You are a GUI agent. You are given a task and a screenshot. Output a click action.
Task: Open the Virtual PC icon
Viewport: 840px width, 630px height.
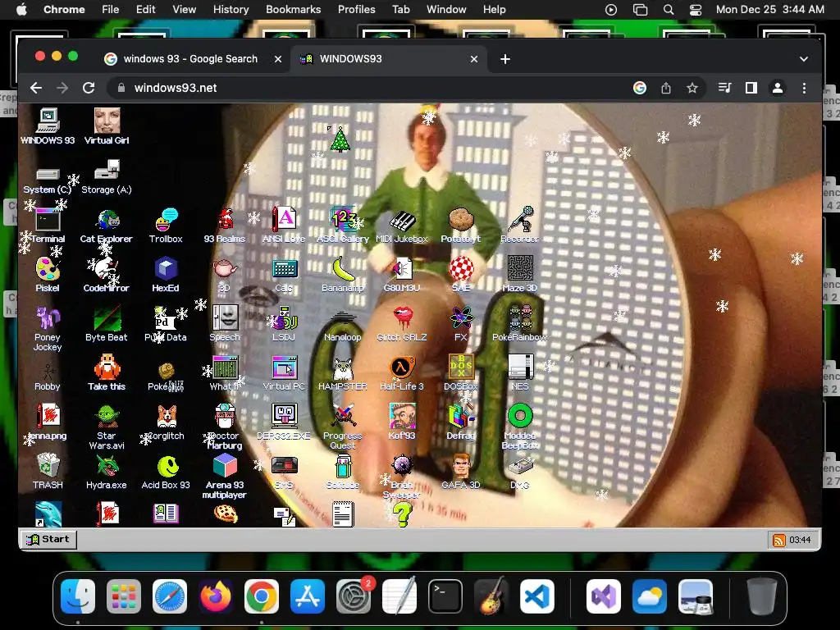pos(283,373)
